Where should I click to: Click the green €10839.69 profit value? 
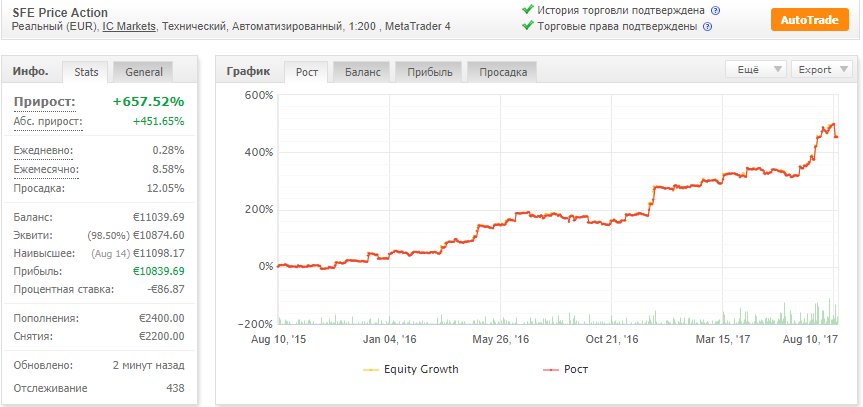click(x=159, y=271)
